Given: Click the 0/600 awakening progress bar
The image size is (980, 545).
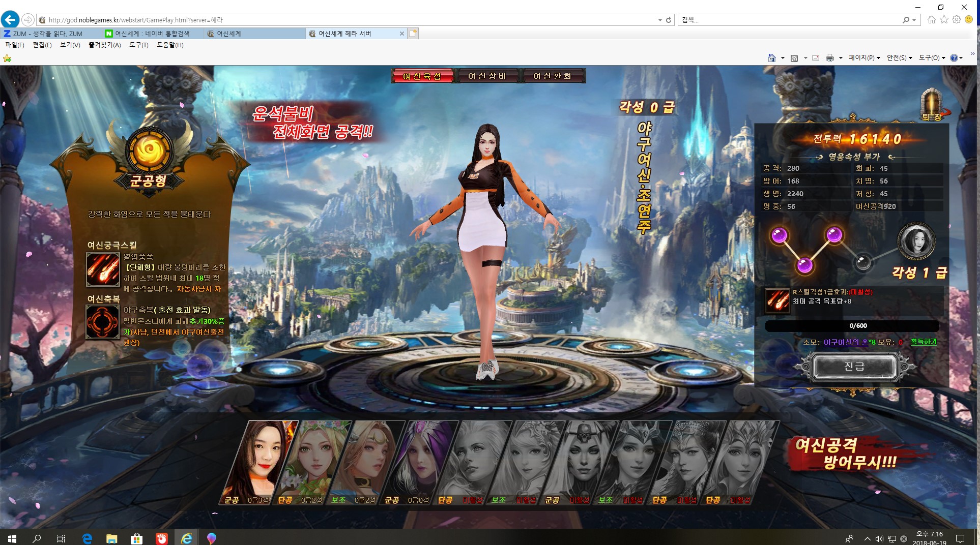Looking at the screenshot, I should pyautogui.click(x=852, y=326).
